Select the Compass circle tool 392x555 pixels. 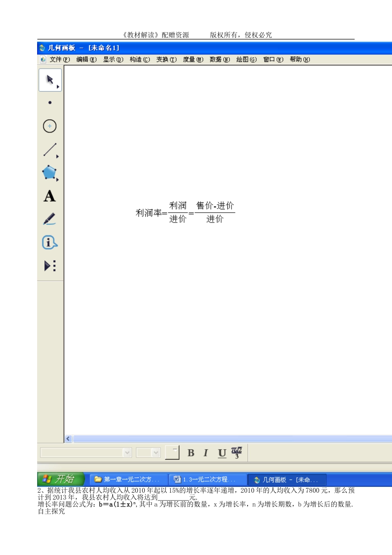(50, 126)
